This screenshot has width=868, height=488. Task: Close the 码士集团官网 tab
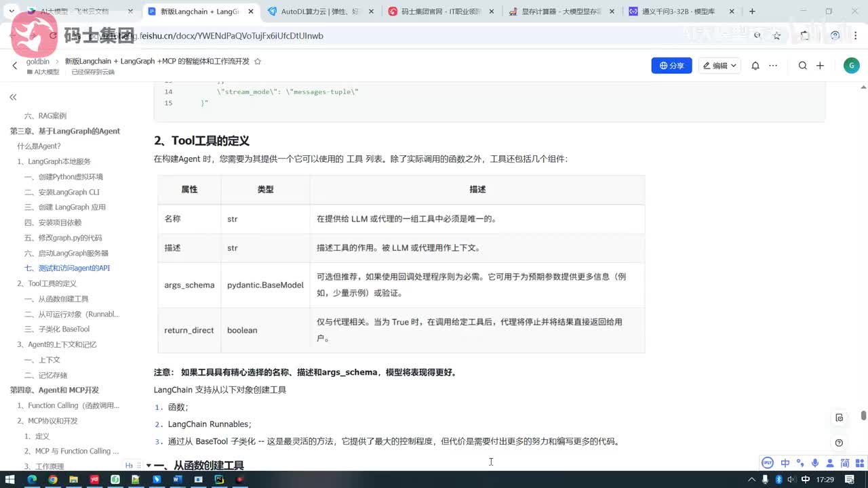click(x=492, y=12)
